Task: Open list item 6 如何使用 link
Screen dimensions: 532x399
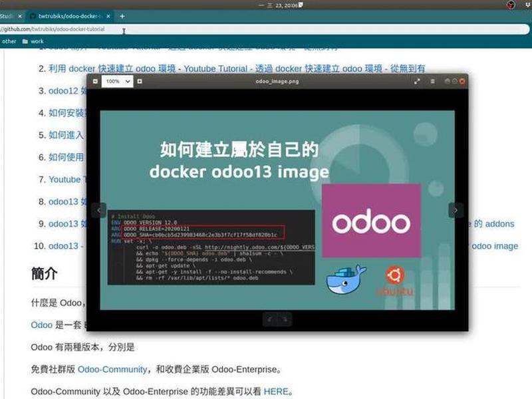Action: (x=66, y=157)
